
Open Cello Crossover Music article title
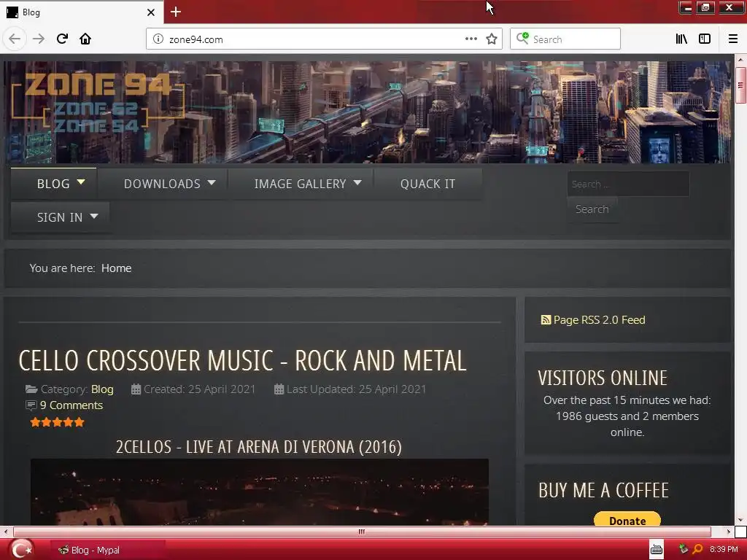242,360
